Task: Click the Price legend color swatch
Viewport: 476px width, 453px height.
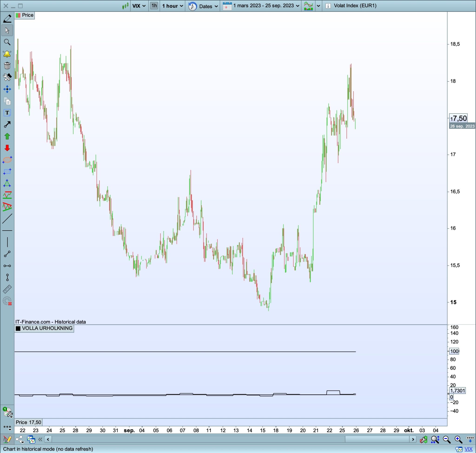Action: pos(18,15)
